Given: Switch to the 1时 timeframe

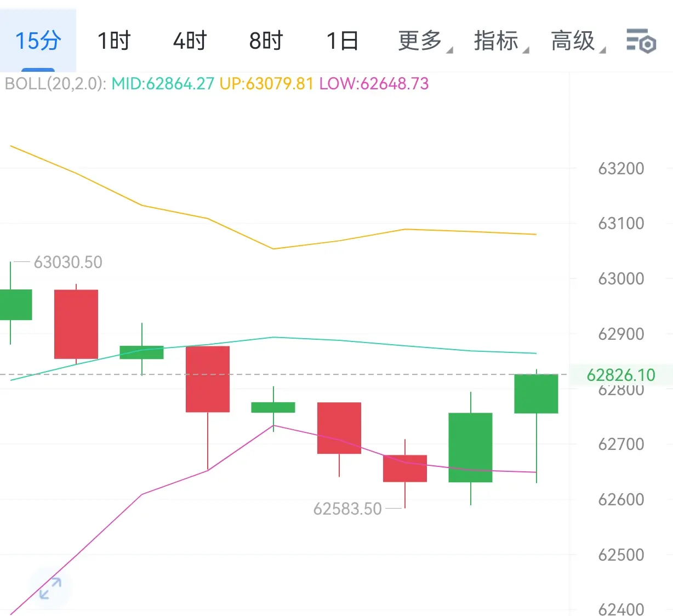Looking at the screenshot, I should (x=114, y=41).
